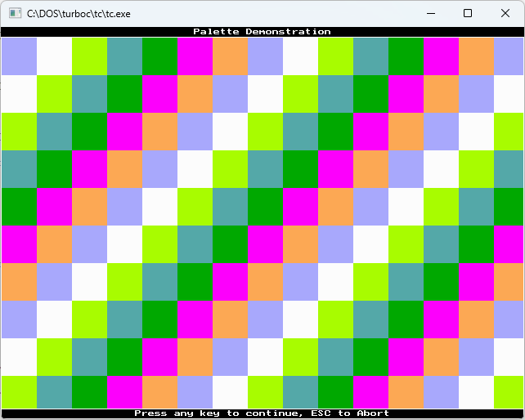Image resolution: width=525 pixels, height=420 pixels.
Task: Select the lime square in the grid's bottom-right corner
Action: 509,392
